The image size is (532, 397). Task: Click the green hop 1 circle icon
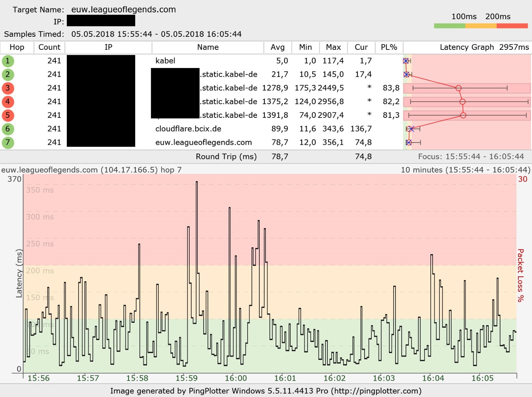[x=8, y=61]
